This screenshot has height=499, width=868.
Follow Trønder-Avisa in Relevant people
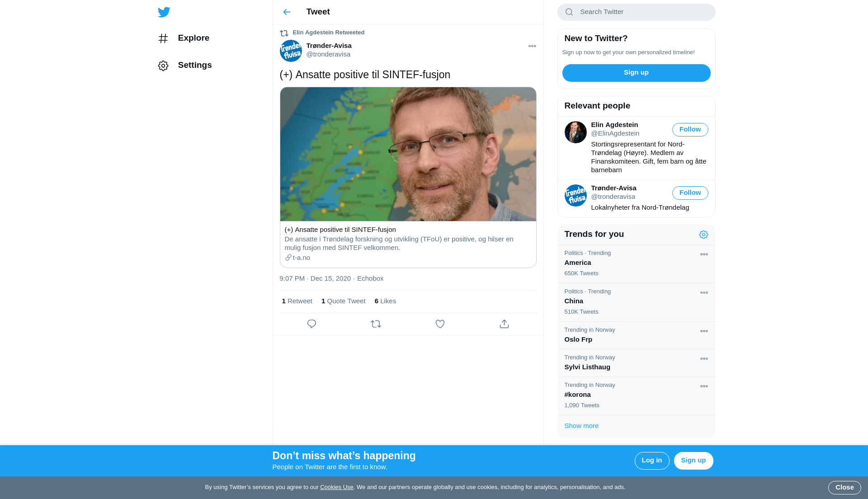[690, 193]
